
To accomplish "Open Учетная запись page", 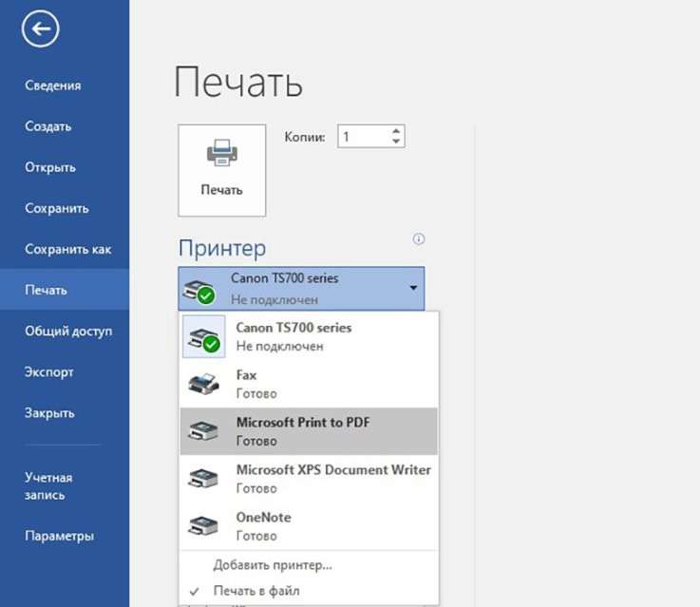I will (48, 486).
